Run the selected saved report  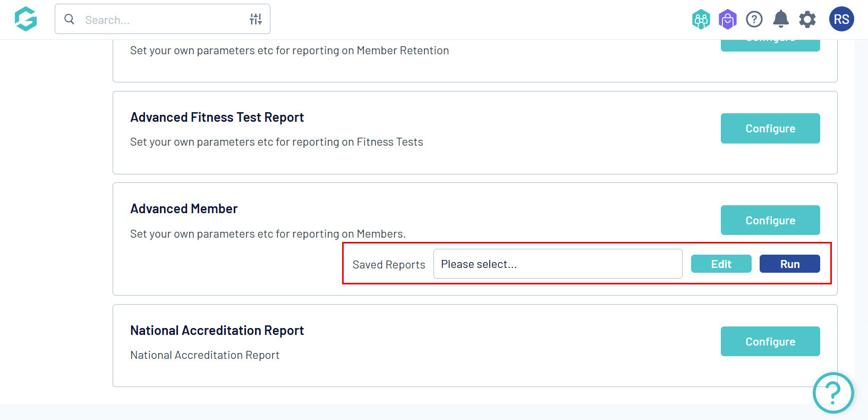tap(789, 264)
